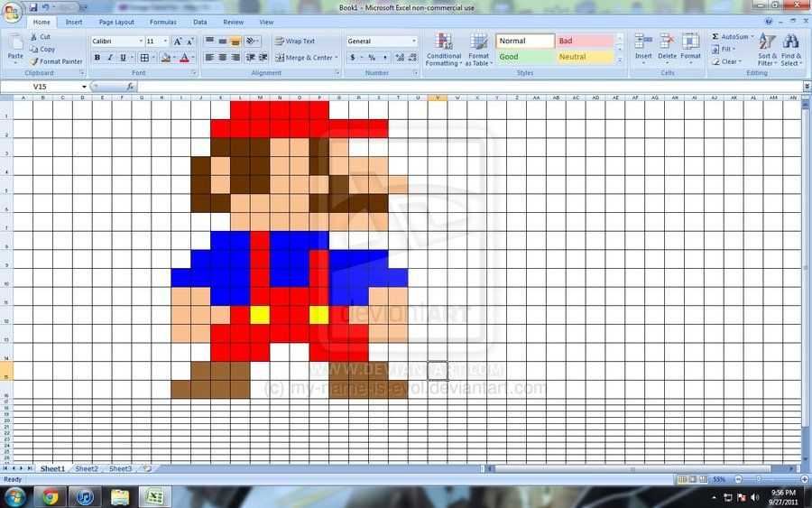Click the Copy command
This screenshot has width=812, height=508.
[x=42, y=50]
